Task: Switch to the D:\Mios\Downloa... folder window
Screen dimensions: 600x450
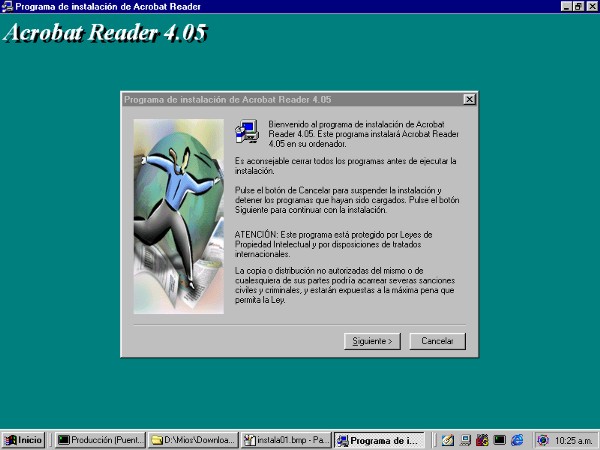Action: coord(193,439)
